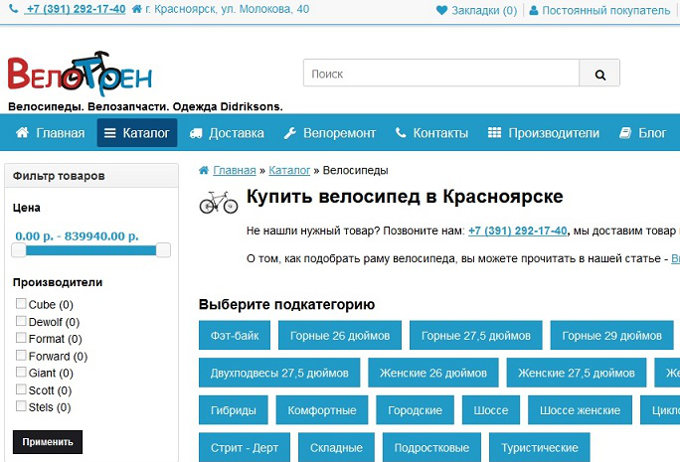Select the Гибриды subcategory
Screen dimensions: 680x462
(233, 410)
